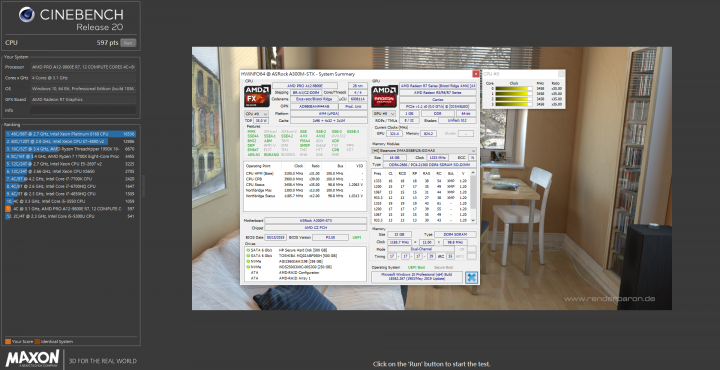Click the Identical System legend swatch
This screenshot has width=720, height=370.
[x=38, y=342]
